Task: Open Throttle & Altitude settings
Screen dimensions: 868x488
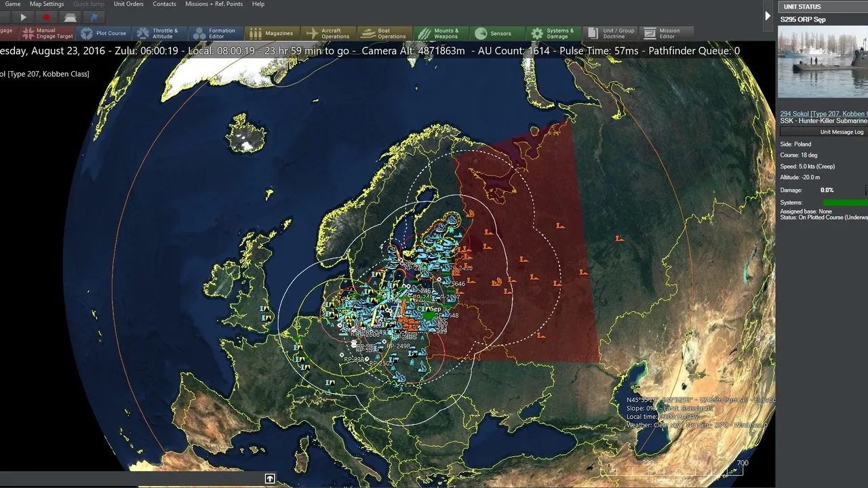Action: [x=158, y=33]
